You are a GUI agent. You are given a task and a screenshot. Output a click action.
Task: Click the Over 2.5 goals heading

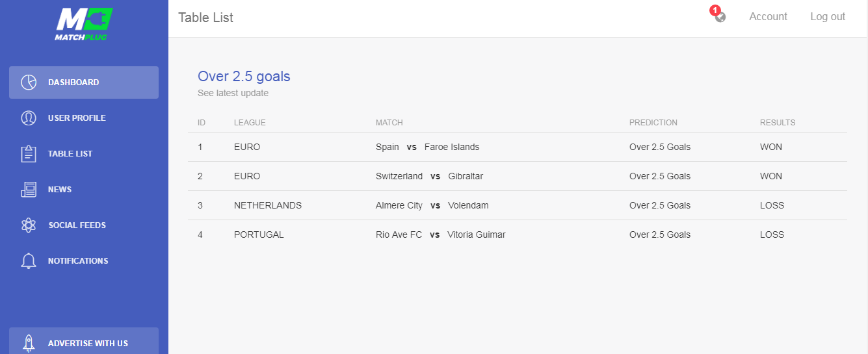coord(244,77)
